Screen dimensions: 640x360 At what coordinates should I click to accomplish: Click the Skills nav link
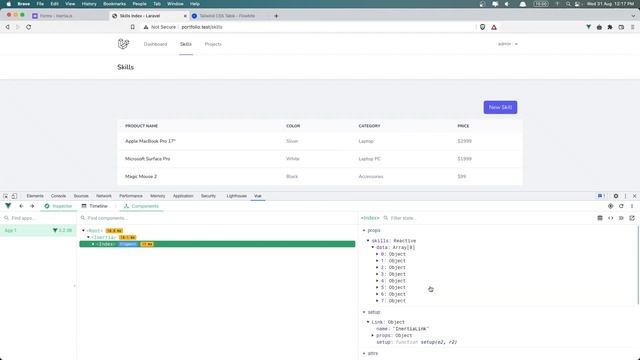point(186,44)
